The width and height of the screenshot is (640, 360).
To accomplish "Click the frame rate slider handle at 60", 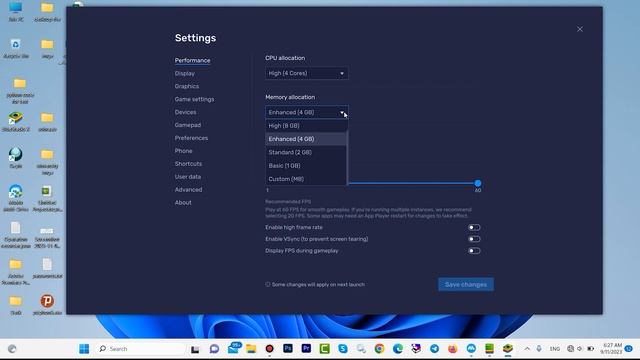I will (x=478, y=183).
